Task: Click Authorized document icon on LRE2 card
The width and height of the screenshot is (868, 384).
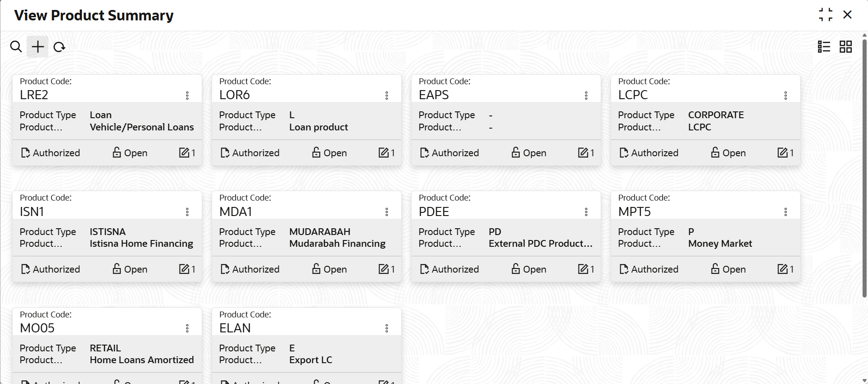Action: tap(25, 153)
